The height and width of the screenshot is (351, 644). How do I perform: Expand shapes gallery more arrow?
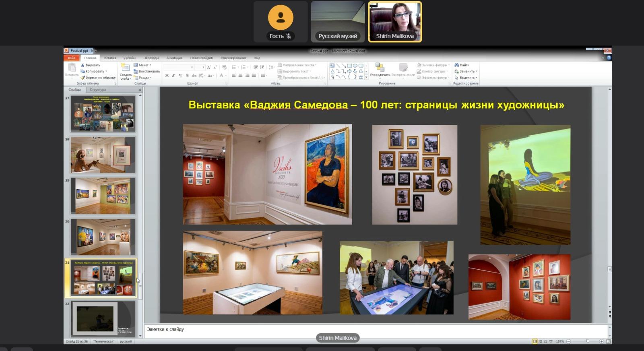coord(366,77)
